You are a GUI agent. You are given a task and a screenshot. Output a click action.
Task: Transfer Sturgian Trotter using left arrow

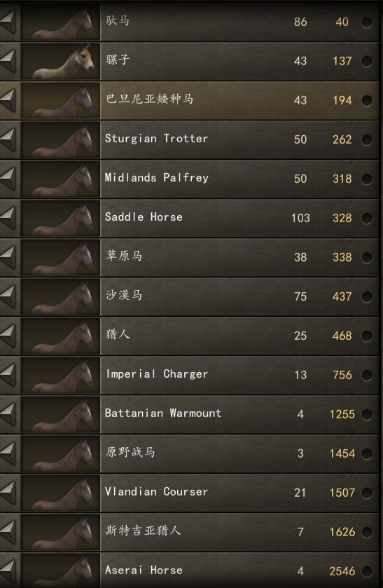pyautogui.click(x=8, y=139)
